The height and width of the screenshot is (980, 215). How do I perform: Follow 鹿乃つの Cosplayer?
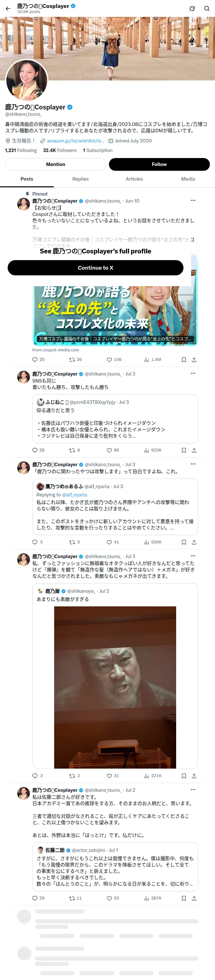(x=159, y=164)
